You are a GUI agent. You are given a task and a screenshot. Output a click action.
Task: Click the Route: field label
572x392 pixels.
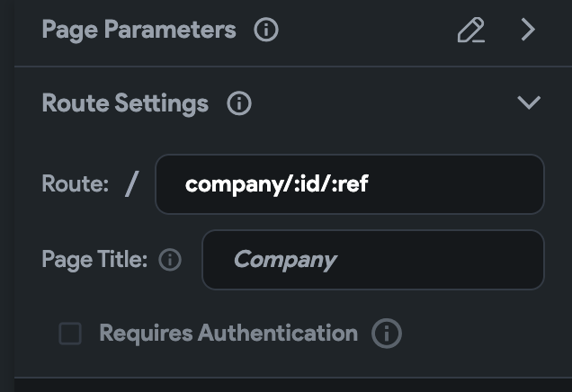click(x=75, y=184)
